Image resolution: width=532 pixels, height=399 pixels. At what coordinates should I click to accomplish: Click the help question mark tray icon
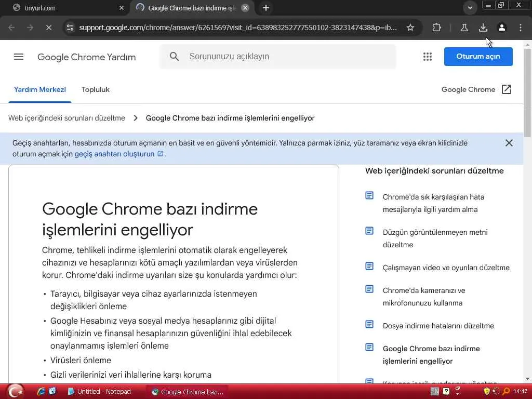coord(446,391)
